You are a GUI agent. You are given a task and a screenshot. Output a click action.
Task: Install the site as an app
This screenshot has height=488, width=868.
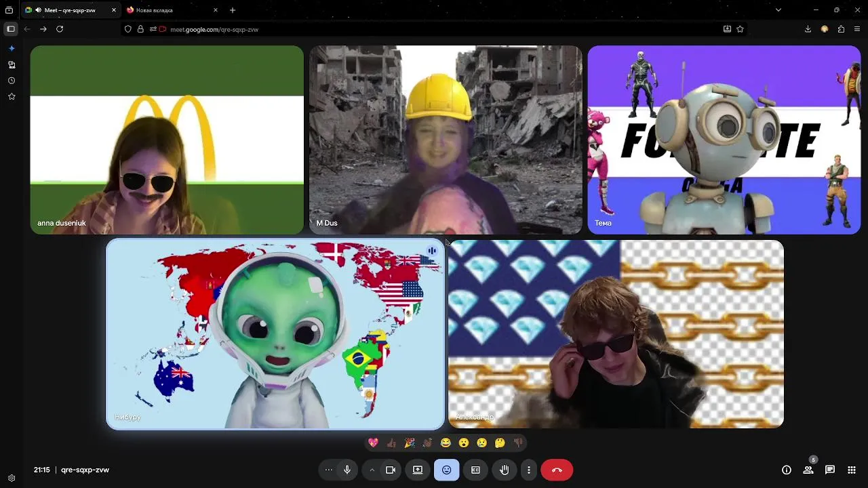pos(728,29)
